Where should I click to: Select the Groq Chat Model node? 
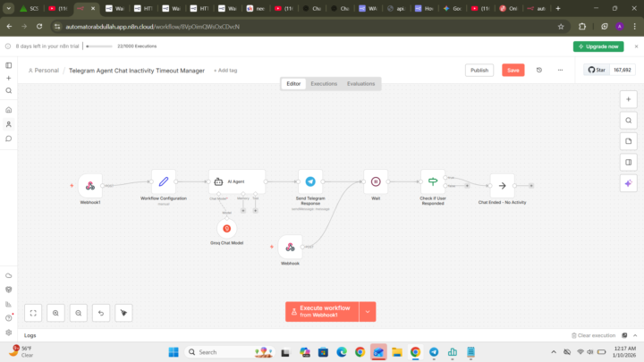click(x=226, y=229)
